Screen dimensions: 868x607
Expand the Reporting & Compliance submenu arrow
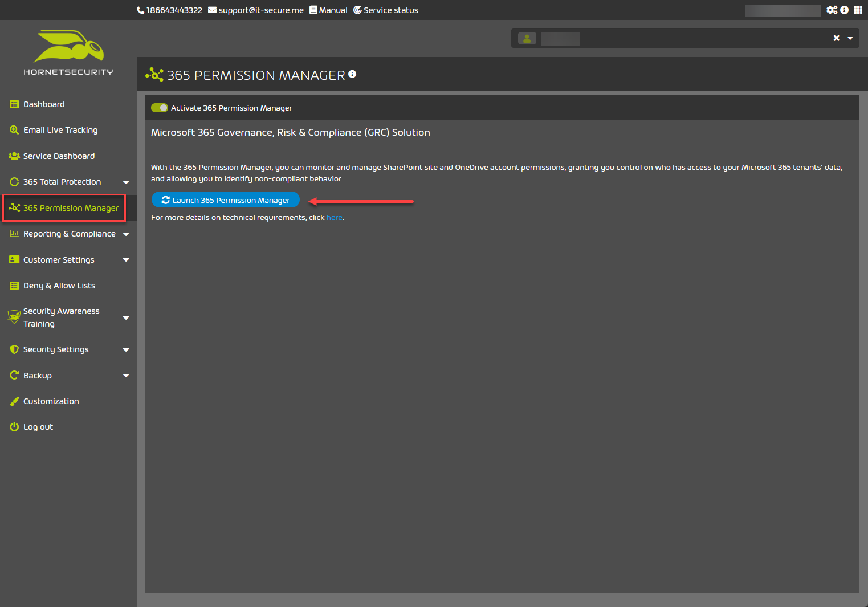126,234
